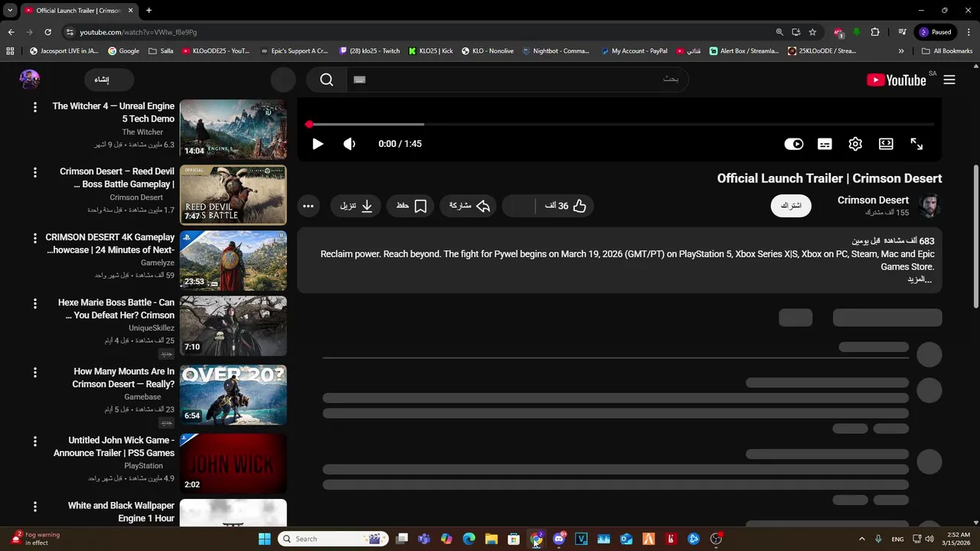Screen dimensions: 980x551
Task: Click the create 'إنشاء' button
Action: 109,80
